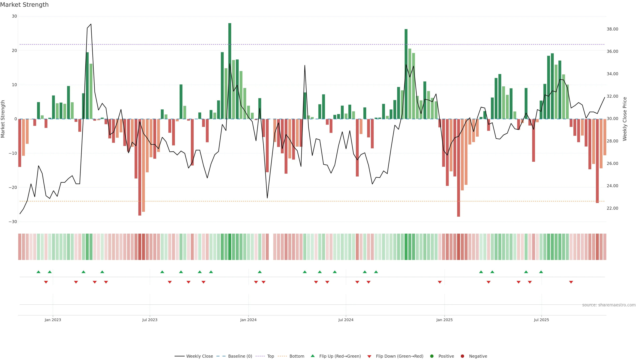644x362 pixels.
Task: Click the Jan 2024 x-axis label
Action: tap(248, 320)
